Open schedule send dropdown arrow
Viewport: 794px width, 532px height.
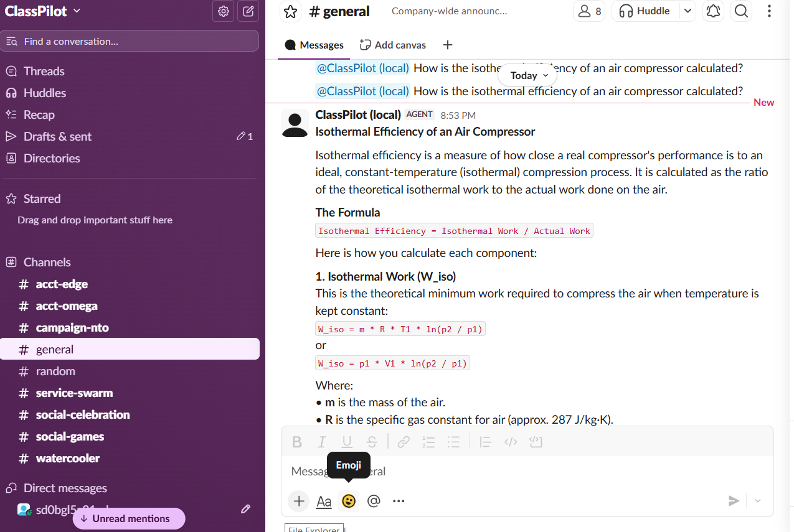tap(757, 501)
